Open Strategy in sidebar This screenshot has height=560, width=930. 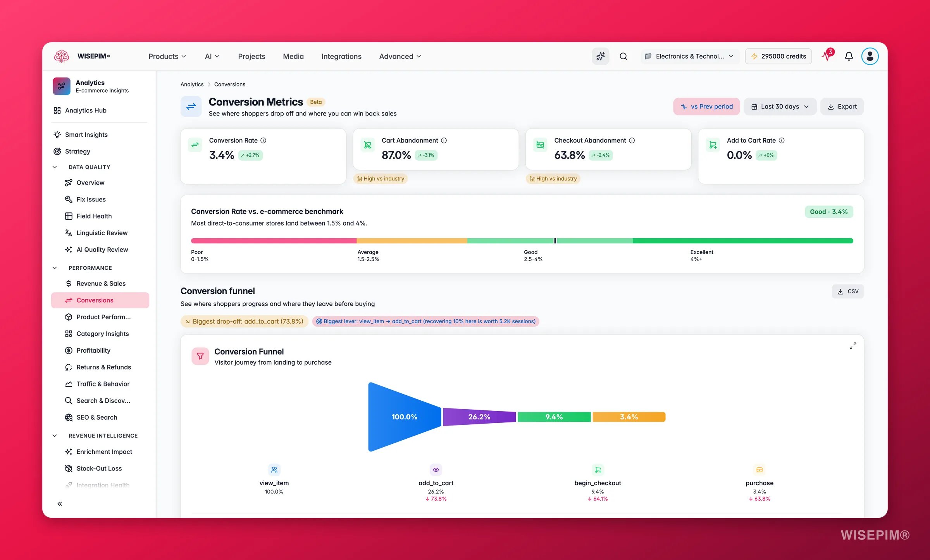coord(100,151)
